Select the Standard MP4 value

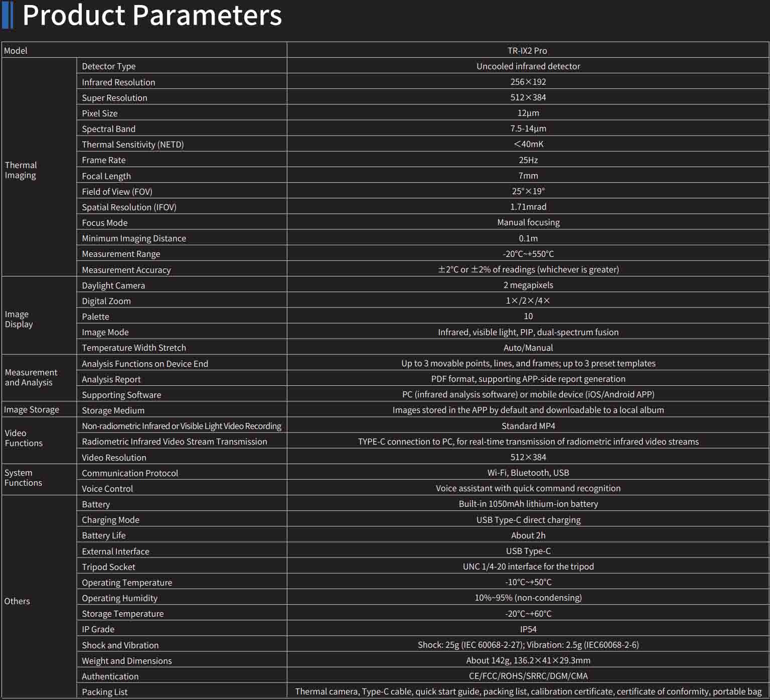coord(528,426)
